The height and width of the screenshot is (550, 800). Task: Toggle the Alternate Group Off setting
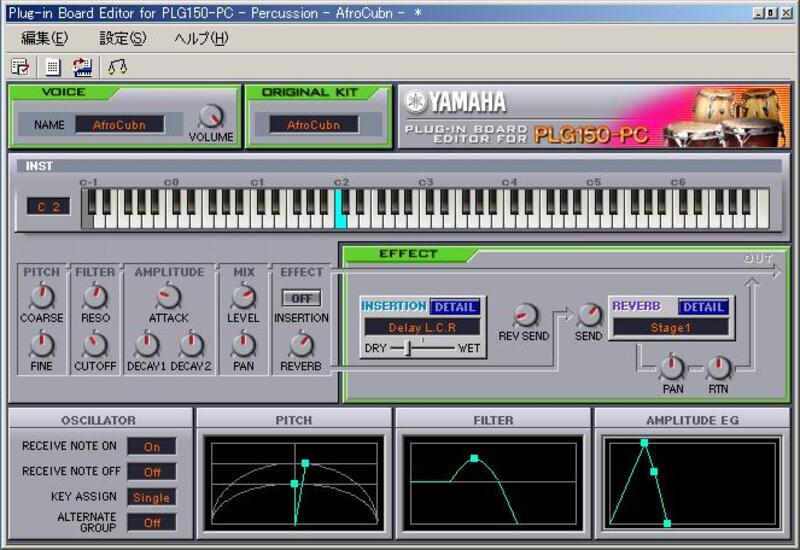coord(152,522)
